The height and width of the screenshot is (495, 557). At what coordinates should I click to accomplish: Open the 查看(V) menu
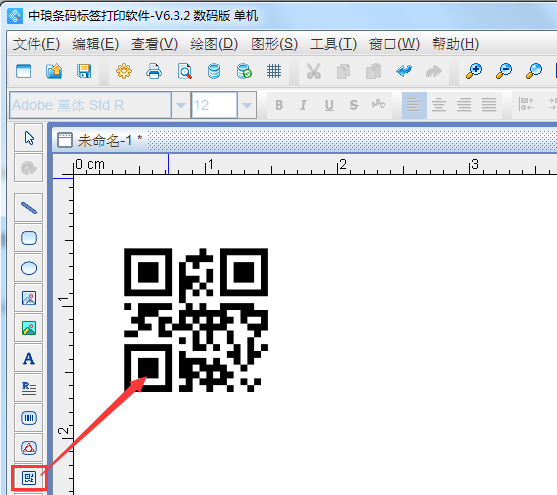pyautogui.click(x=155, y=44)
